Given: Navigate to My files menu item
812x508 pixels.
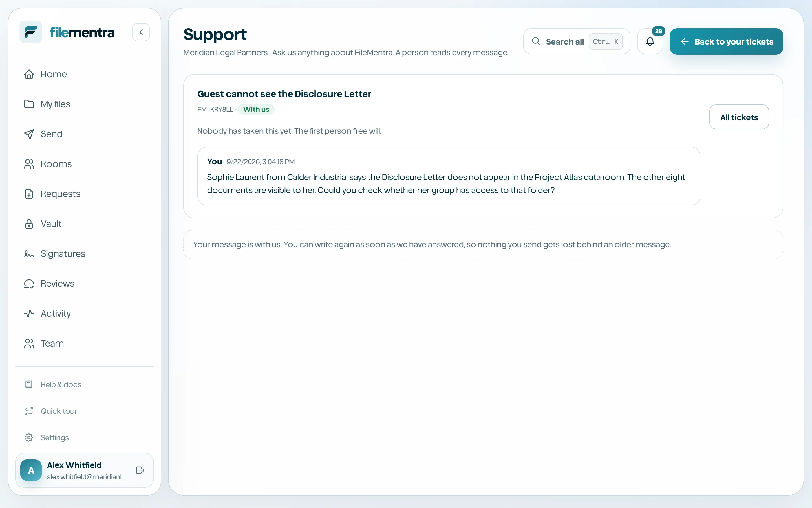Looking at the screenshot, I should 84,104.
